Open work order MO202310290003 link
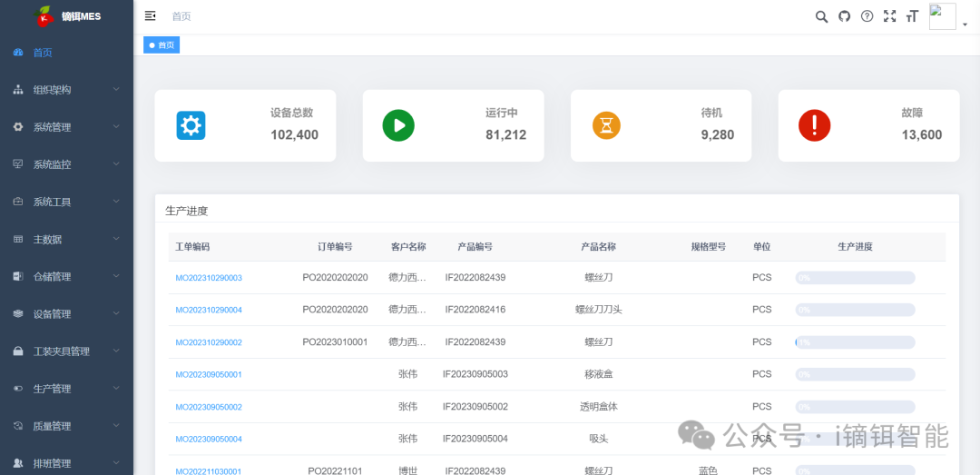 (209, 278)
